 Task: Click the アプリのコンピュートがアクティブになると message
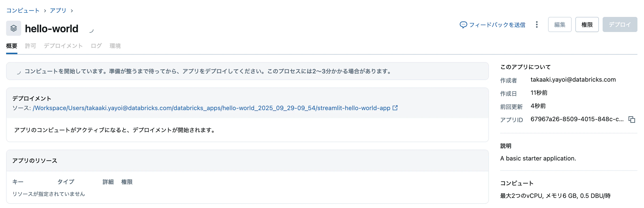click(115, 130)
